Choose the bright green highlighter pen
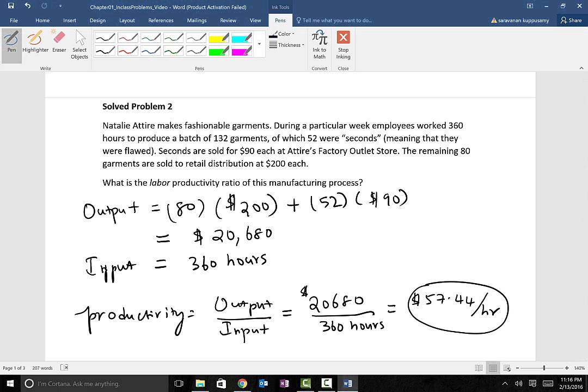588x392 pixels. pos(219,50)
